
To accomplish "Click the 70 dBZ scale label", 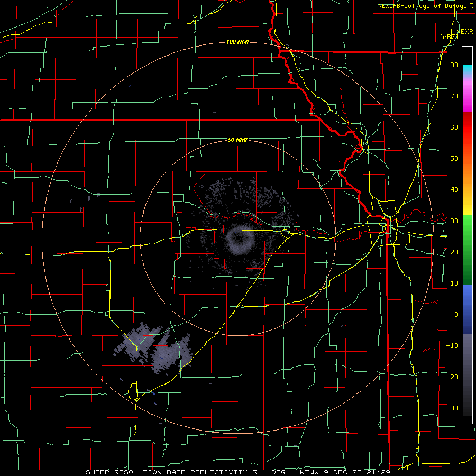I will (454, 96).
